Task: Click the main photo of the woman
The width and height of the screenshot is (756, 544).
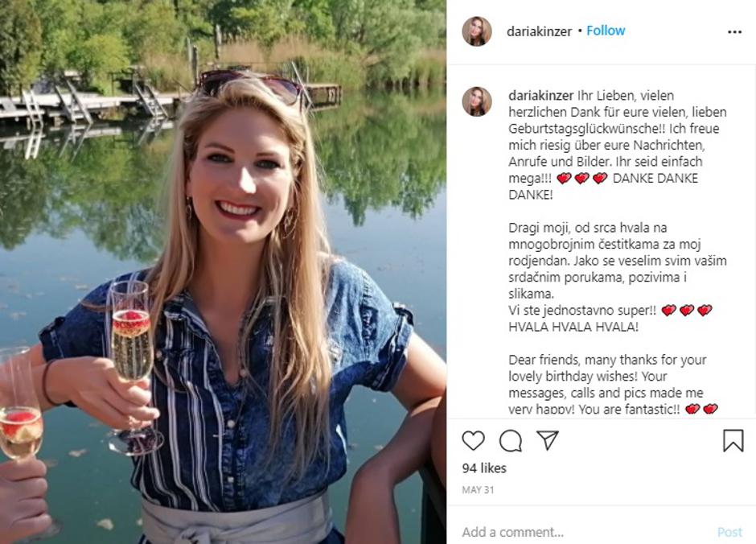Action: coord(224,272)
